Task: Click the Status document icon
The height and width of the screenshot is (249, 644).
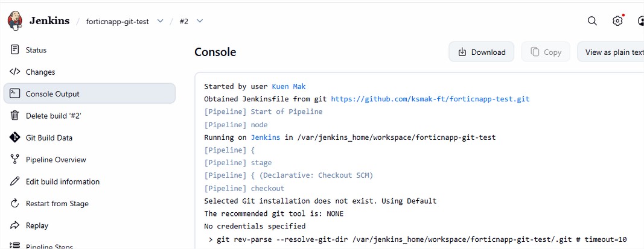Action: tap(14, 49)
